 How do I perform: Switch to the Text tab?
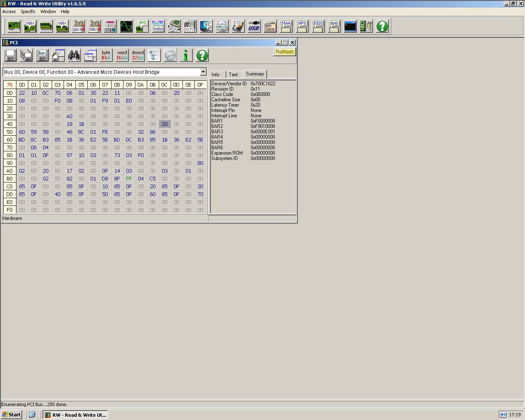point(233,75)
